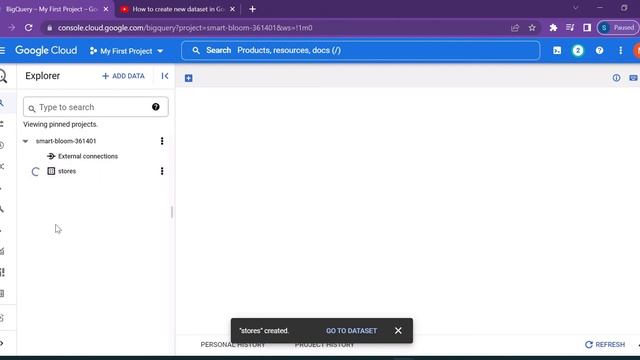This screenshot has width=640, height=360.
Task: Close the BigQuery browser tab
Action: pos(106,9)
